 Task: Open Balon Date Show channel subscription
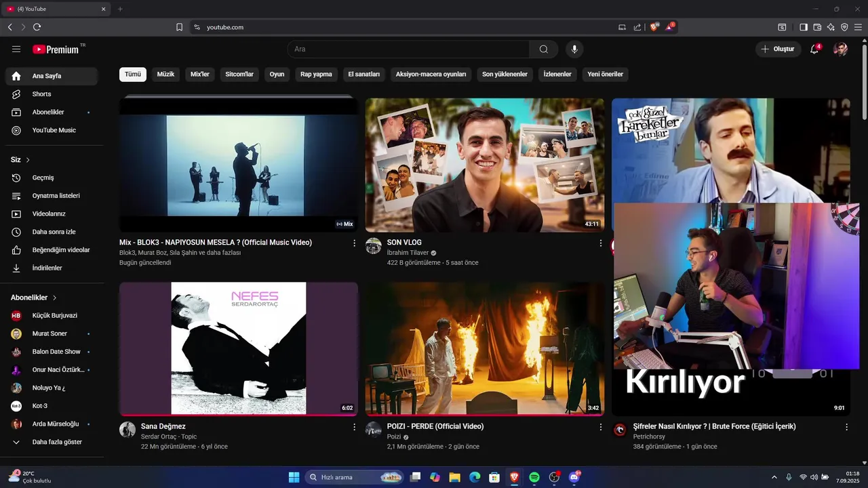pyautogui.click(x=52, y=352)
